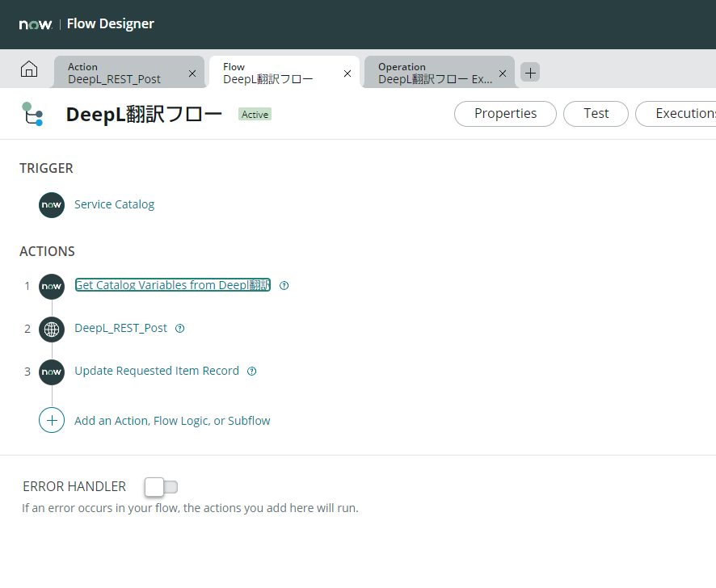Click the TRIGGER section heading
The width and height of the screenshot is (716, 588).
pyautogui.click(x=46, y=169)
